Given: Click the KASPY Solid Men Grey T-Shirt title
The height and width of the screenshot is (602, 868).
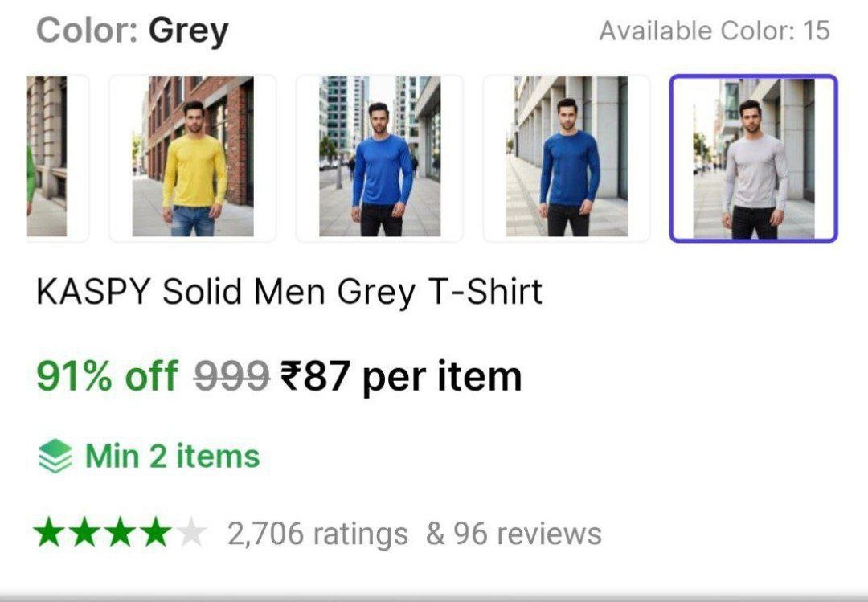Looking at the screenshot, I should point(289,292).
